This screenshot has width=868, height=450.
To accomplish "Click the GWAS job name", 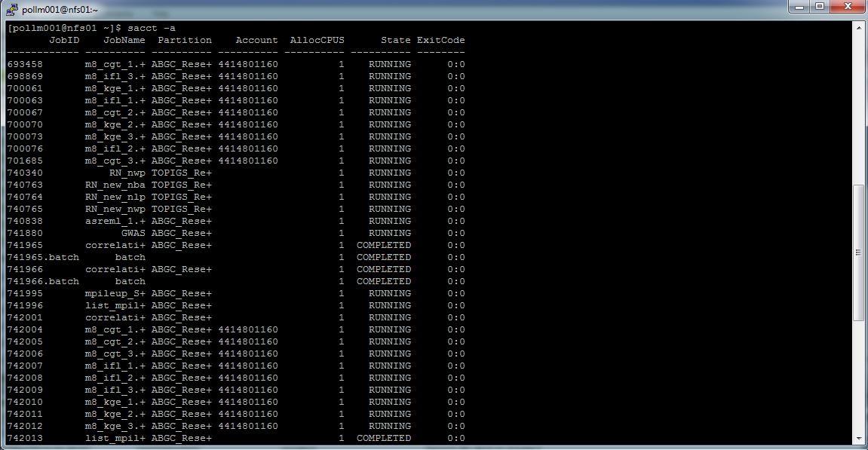I will pos(133,233).
